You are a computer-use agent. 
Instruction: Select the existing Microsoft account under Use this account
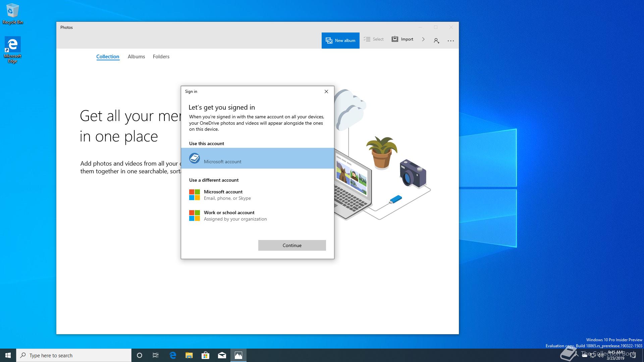click(x=258, y=158)
